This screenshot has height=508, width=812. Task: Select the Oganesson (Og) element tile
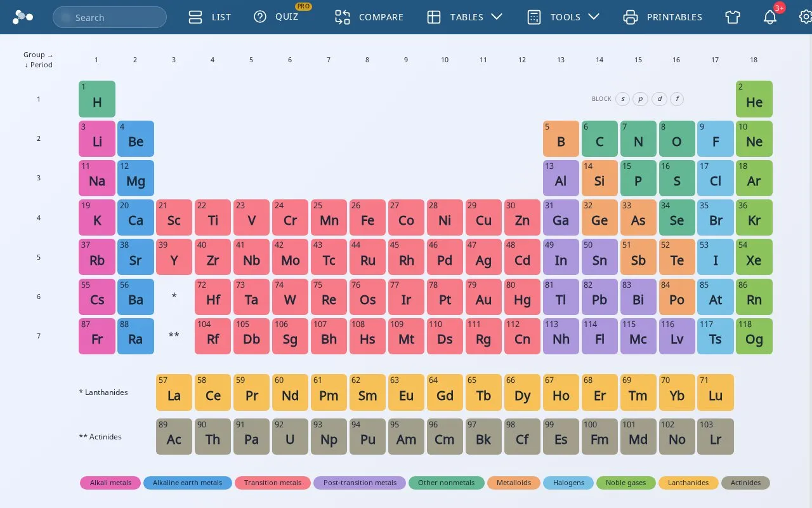point(754,336)
